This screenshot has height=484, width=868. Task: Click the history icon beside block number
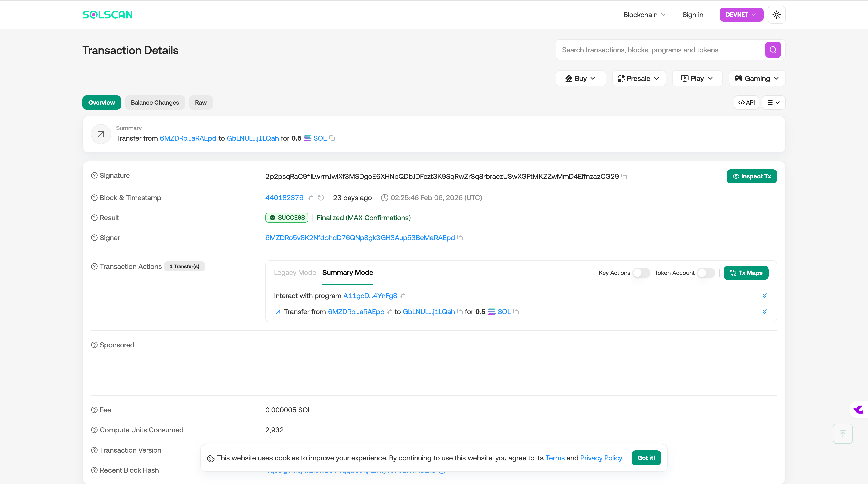(321, 198)
